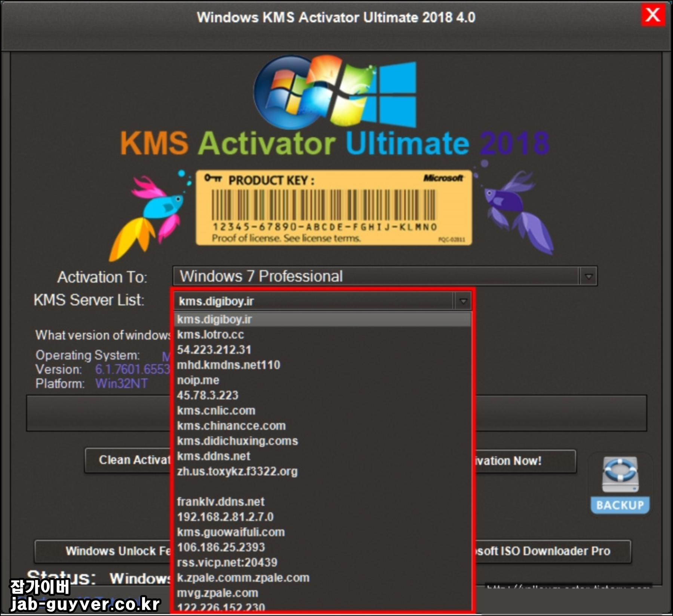673x616 pixels.
Task: Pick zh.us.toxykz.f3322.org server
Action: (x=322, y=471)
